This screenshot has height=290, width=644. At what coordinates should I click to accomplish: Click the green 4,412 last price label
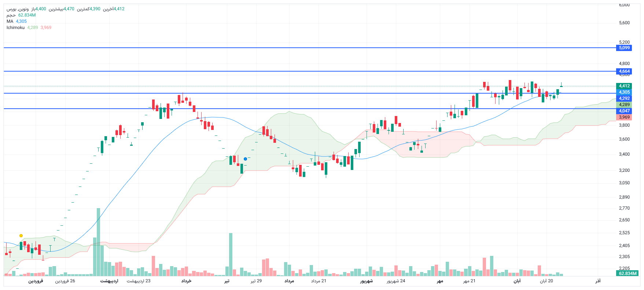tap(624, 86)
